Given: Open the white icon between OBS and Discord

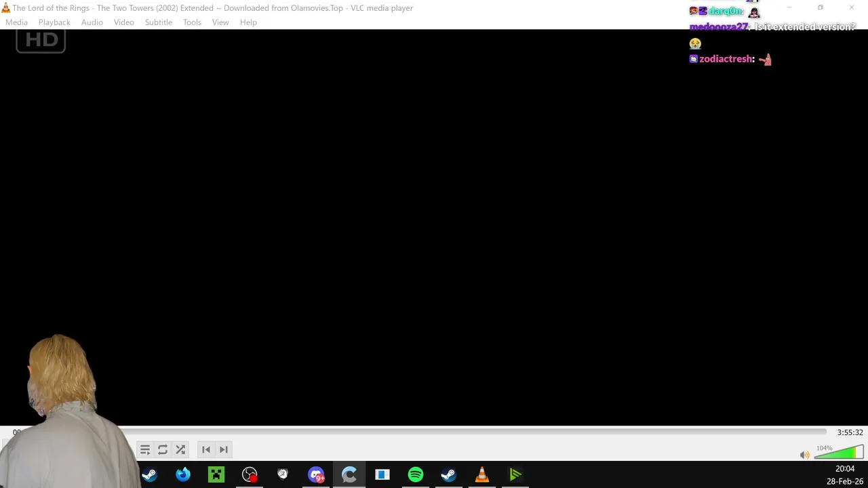Looking at the screenshot, I should 283,475.
